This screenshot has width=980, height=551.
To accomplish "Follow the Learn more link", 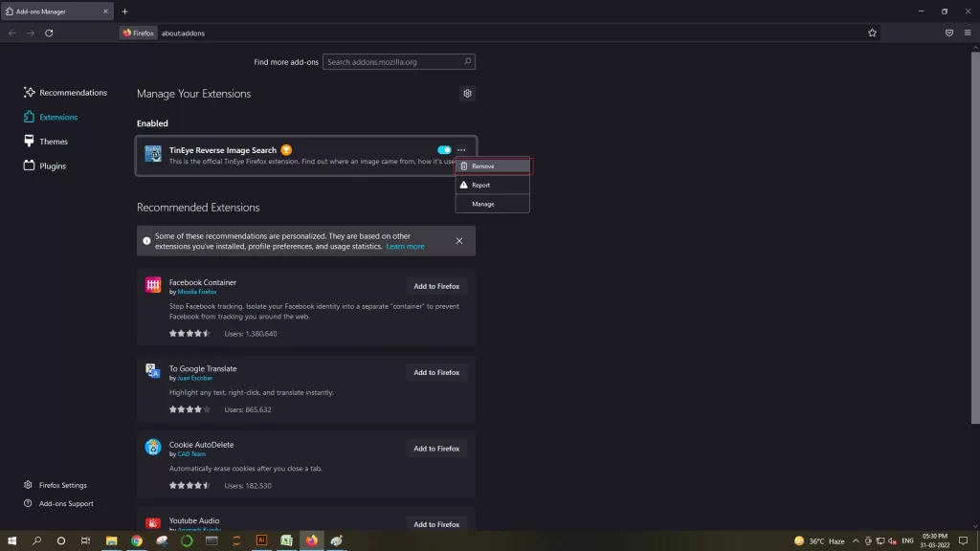I will coord(405,247).
